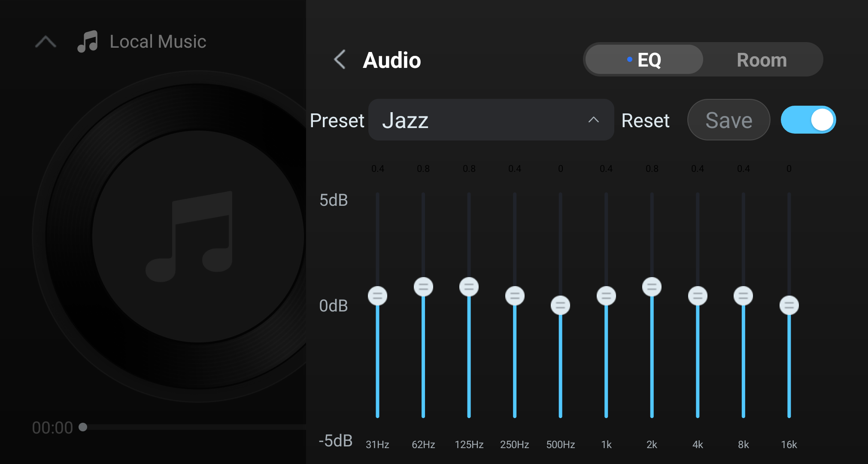The height and width of the screenshot is (464, 868).
Task: Click the 16k slider handle
Action: (789, 305)
